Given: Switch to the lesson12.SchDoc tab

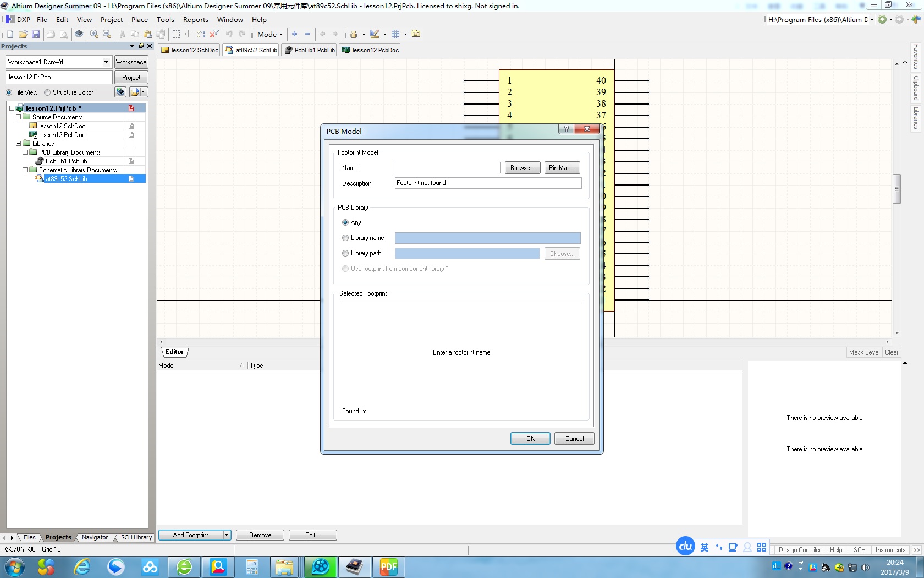Looking at the screenshot, I should (x=190, y=50).
